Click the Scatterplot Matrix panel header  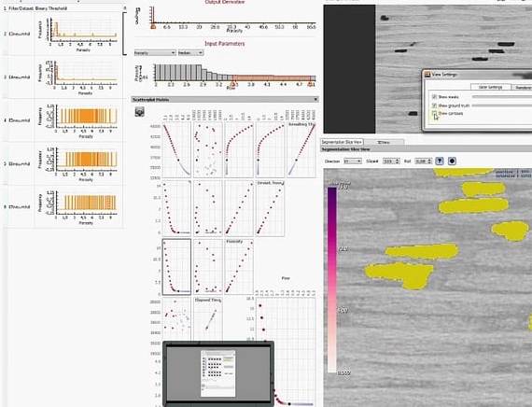(x=225, y=100)
